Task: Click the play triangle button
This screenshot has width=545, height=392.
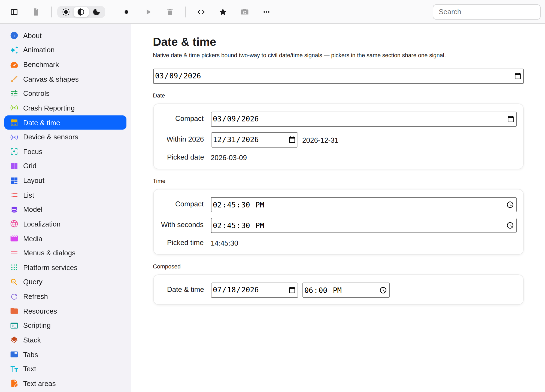Action: click(148, 12)
